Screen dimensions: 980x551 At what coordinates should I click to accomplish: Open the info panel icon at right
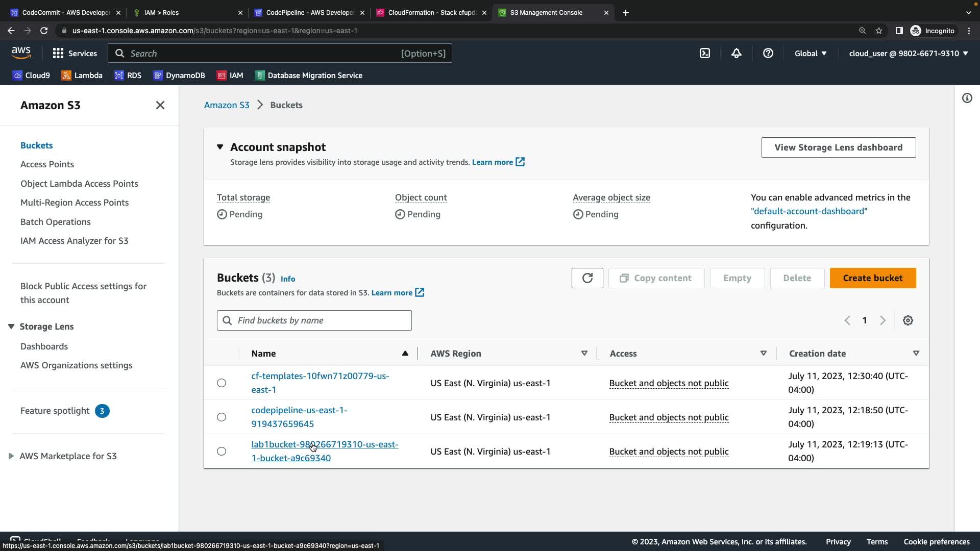(967, 98)
